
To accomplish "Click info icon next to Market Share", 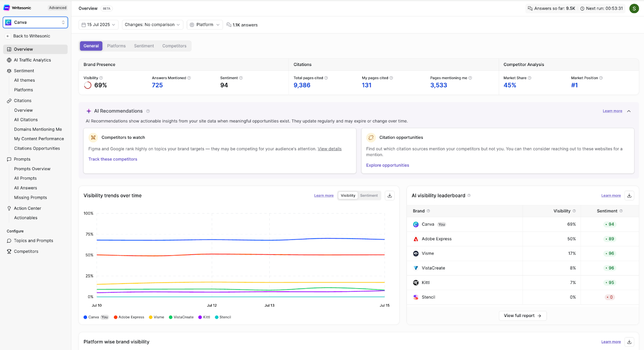I will (x=530, y=78).
